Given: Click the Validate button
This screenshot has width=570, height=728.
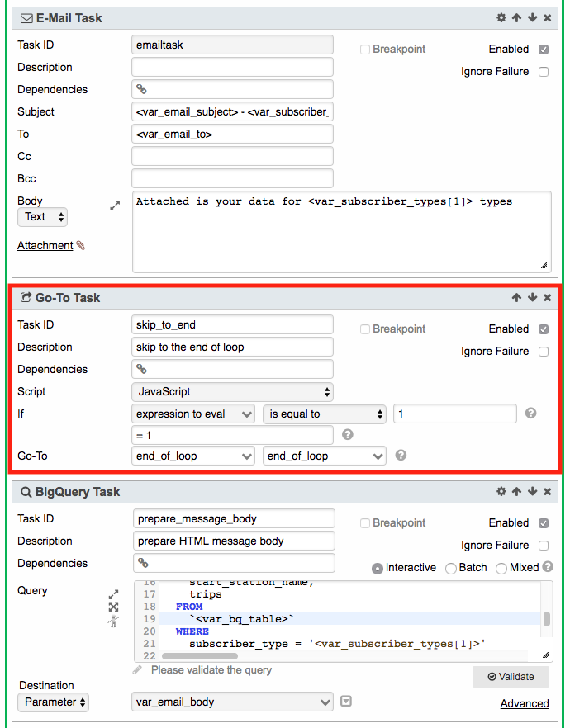Looking at the screenshot, I should 511,677.
